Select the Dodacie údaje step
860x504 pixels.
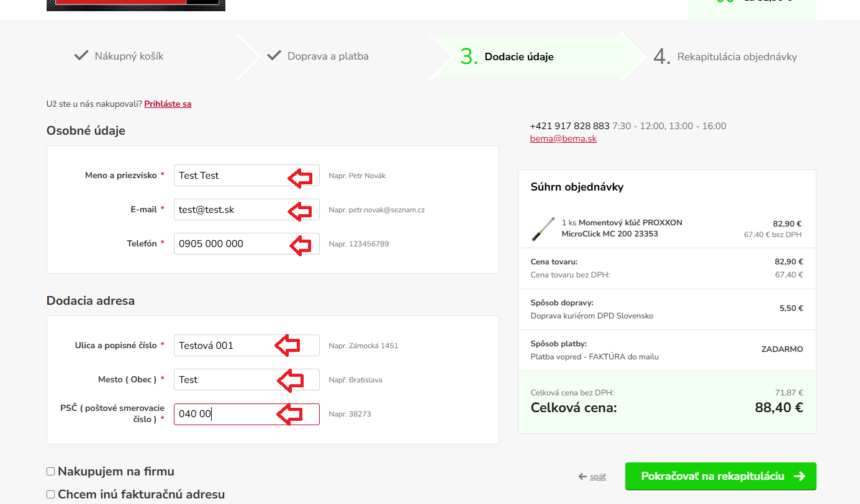518,57
